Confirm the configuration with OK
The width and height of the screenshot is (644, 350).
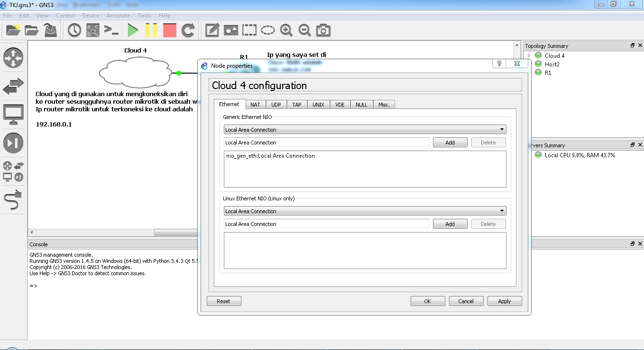click(x=428, y=301)
